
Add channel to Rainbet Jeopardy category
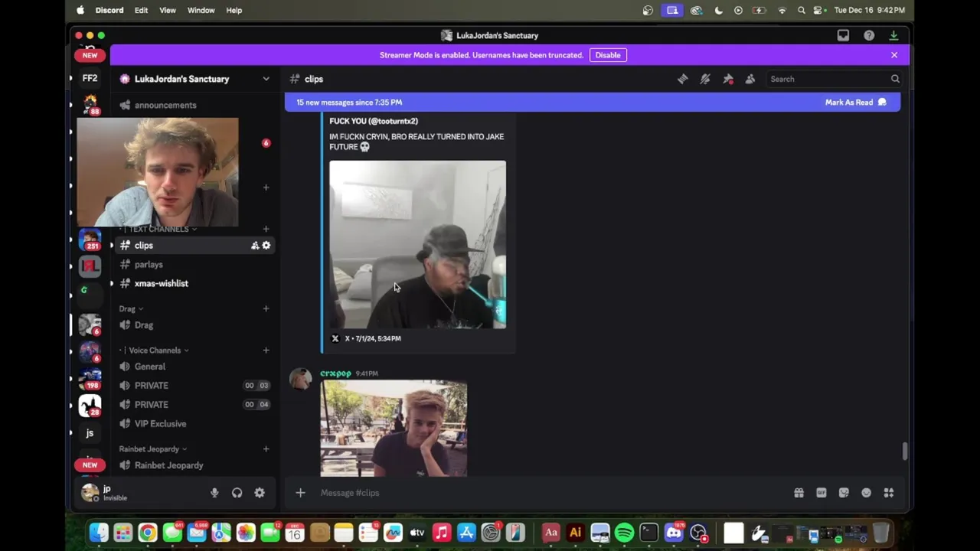point(266,449)
